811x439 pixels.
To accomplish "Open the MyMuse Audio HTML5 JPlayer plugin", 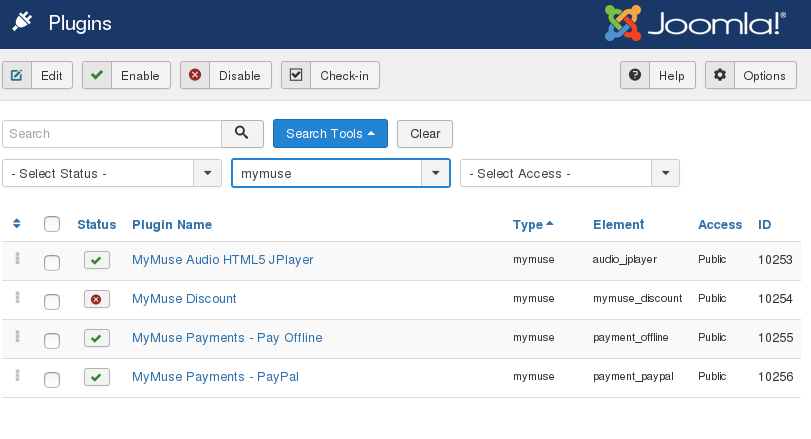I will [222, 260].
